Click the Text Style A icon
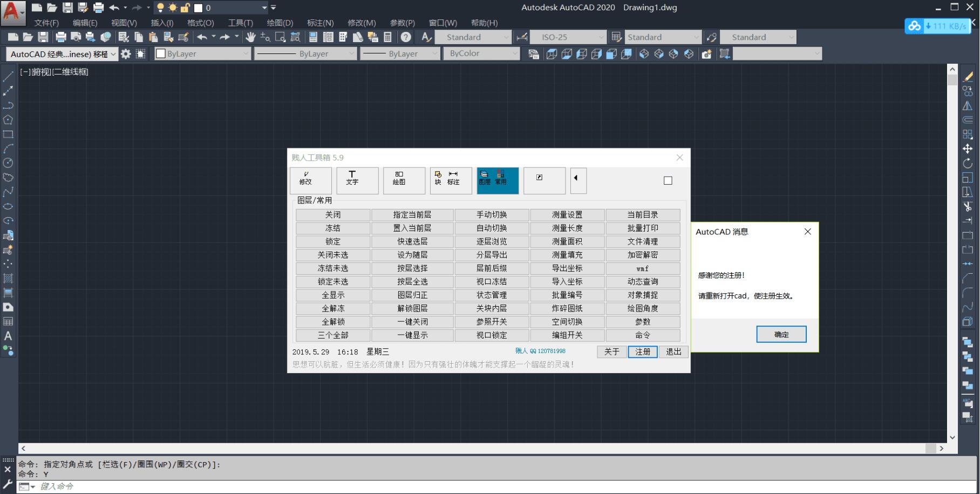The height and width of the screenshot is (494, 980). (x=426, y=37)
